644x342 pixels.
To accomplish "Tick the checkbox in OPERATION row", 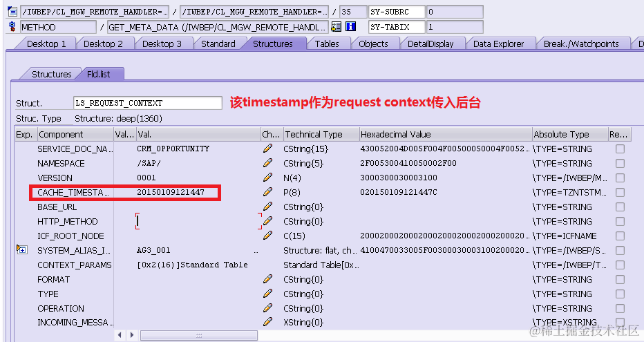I will (x=620, y=308).
